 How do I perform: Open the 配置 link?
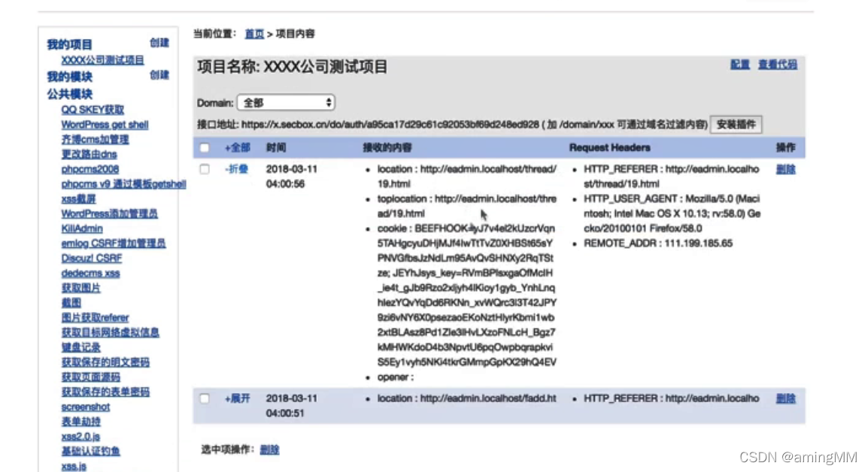point(739,65)
